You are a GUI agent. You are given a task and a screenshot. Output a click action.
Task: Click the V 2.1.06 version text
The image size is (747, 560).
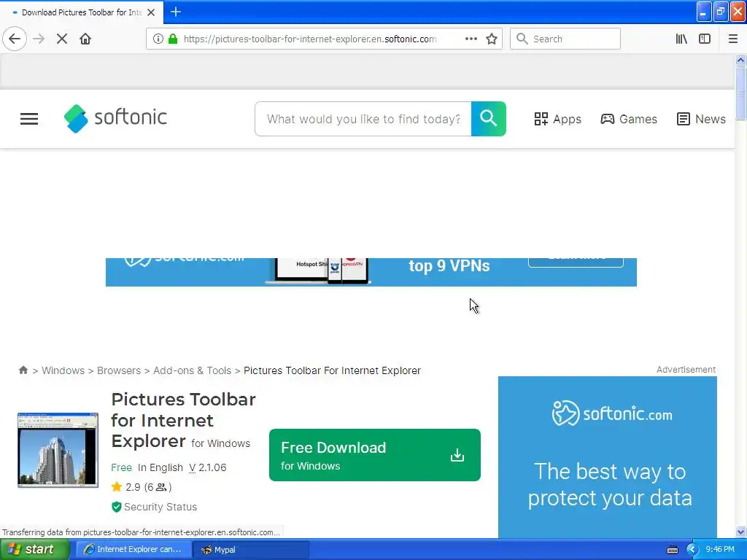(x=208, y=467)
